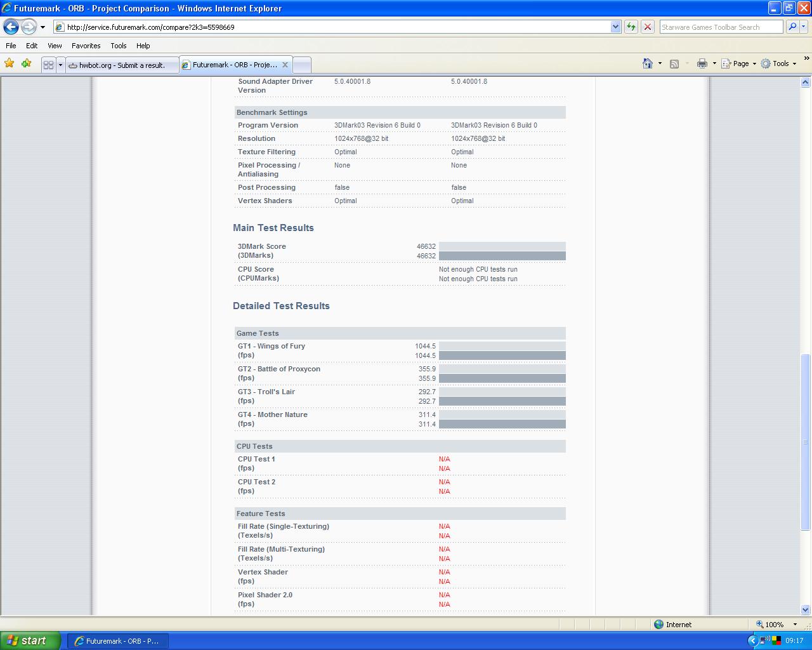Open the tab list dropdown arrow
Image resolution: width=812 pixels, height=650 pixels.
click(x=60, y=65)
